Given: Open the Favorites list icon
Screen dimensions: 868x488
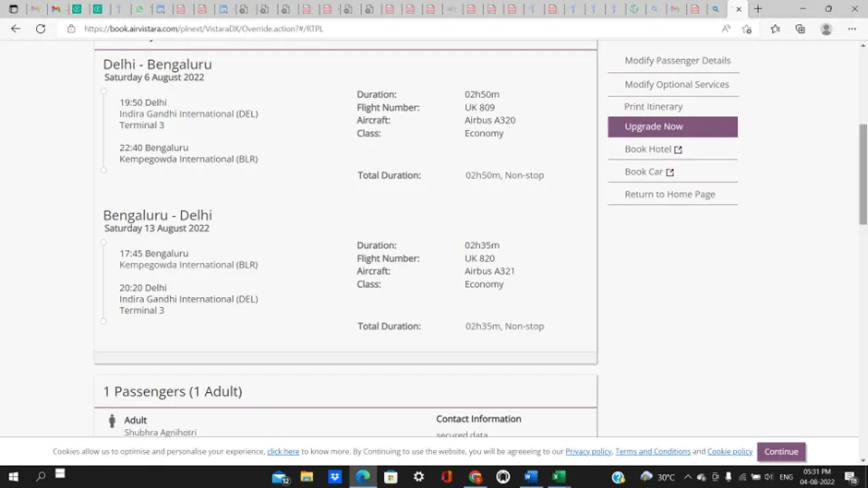Looking at the screenshot, I should 775,29.
